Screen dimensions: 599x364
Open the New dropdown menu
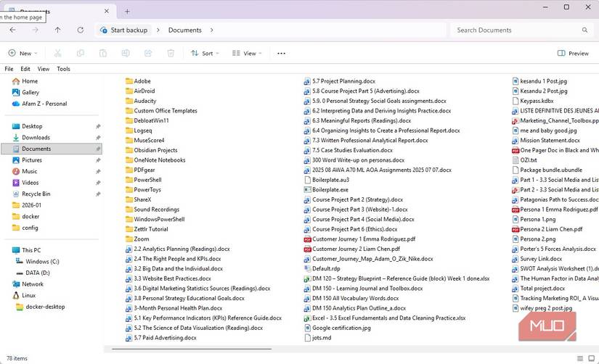23,54
